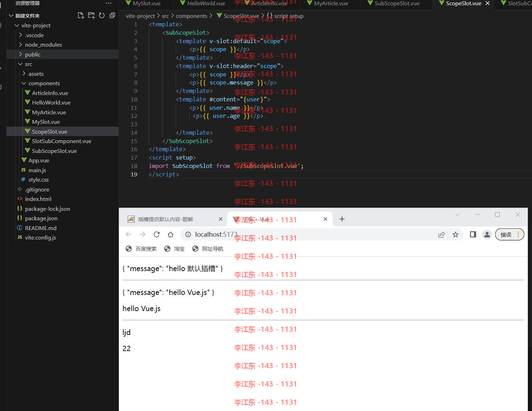Bookmark this page with star icon
The width and height of the screenshot is (532, 411).
(x=456, y=235)
